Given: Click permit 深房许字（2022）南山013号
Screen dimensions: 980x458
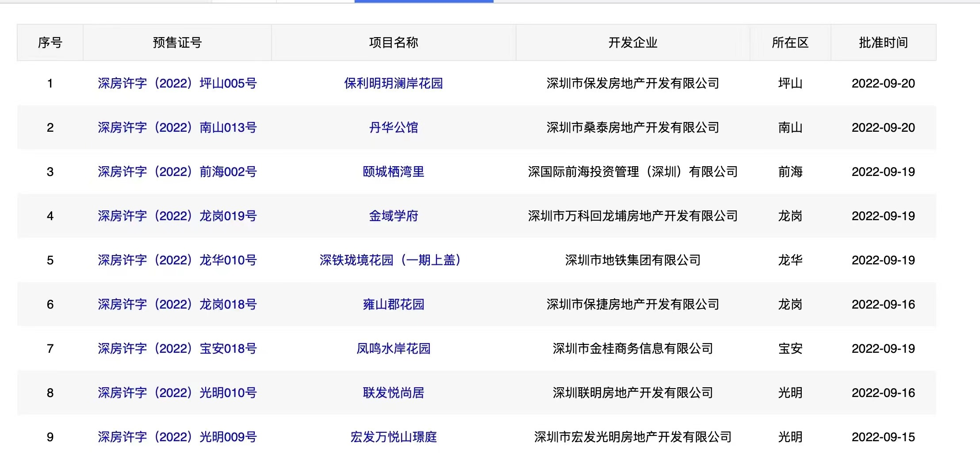Looking at the screenshot, I should [177, 127].
